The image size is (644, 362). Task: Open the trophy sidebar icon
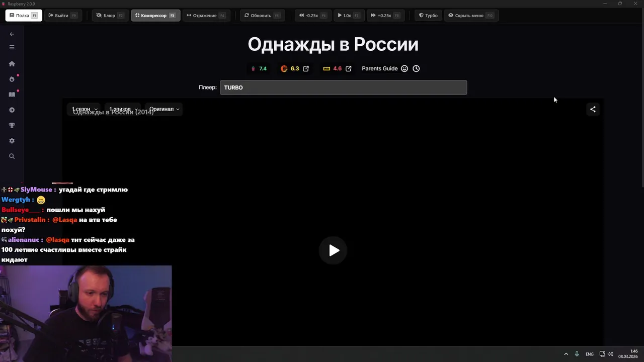(x=12, y=126)
